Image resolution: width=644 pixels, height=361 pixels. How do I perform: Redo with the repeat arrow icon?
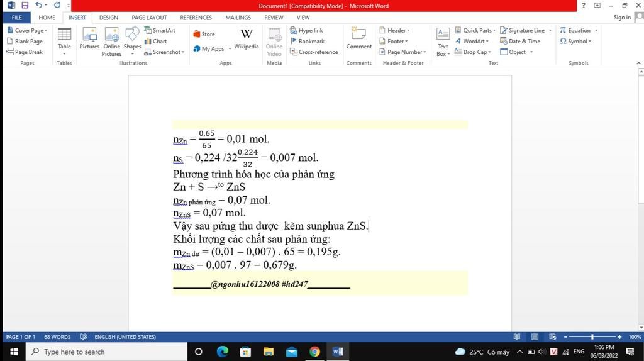[57, 5]
